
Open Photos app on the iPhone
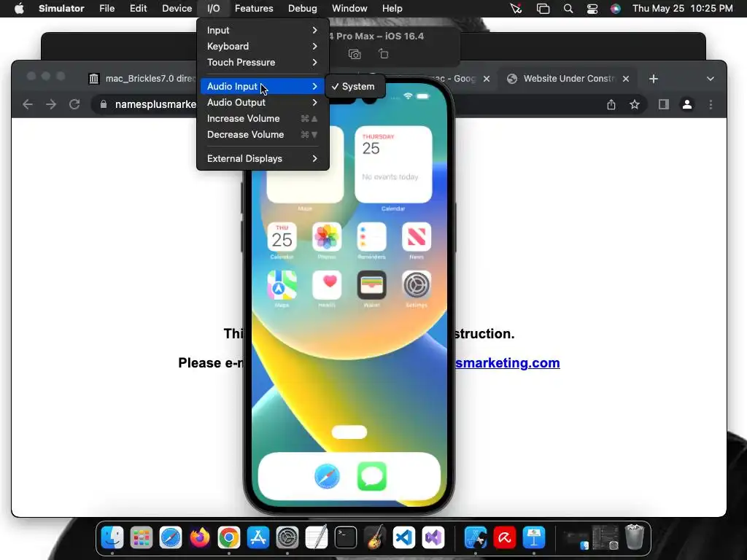click(327, 237)
